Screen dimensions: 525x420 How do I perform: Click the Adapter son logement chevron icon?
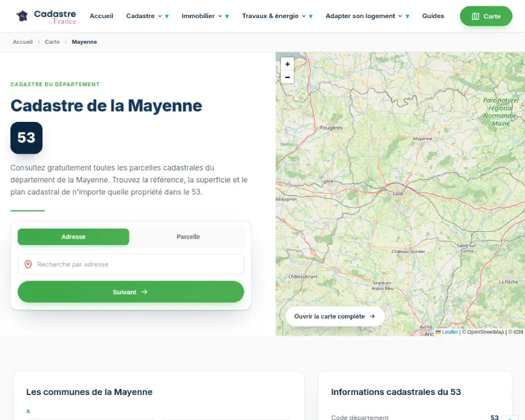coord(400,16)
